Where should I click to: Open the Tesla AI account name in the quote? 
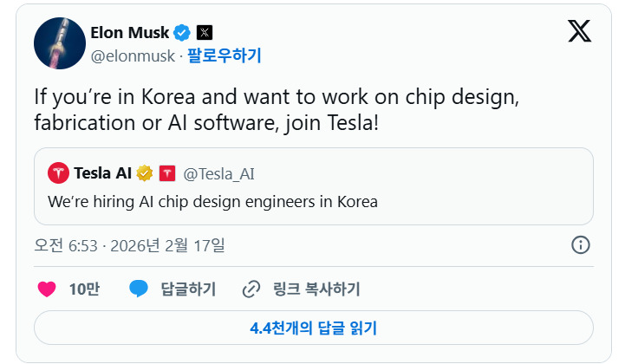tap(103, 173)
